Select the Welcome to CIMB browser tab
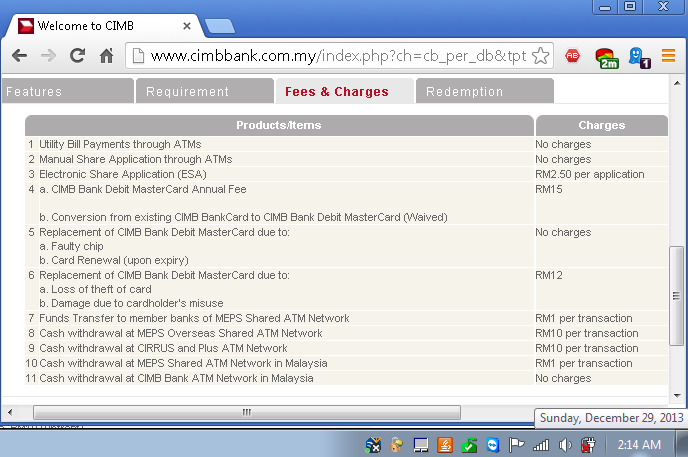The height and width of the screenshot is (457, 688). [103, 26]
